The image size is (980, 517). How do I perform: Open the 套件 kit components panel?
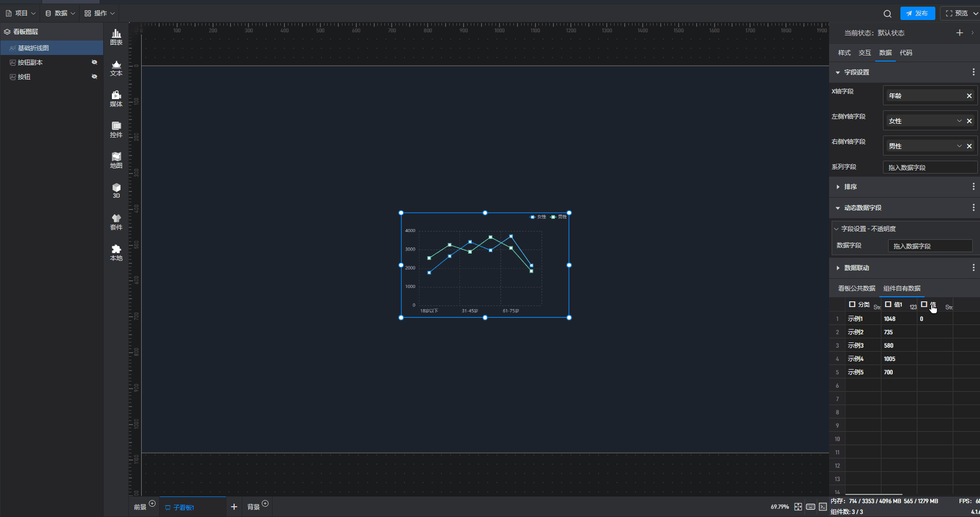point(117,222)
